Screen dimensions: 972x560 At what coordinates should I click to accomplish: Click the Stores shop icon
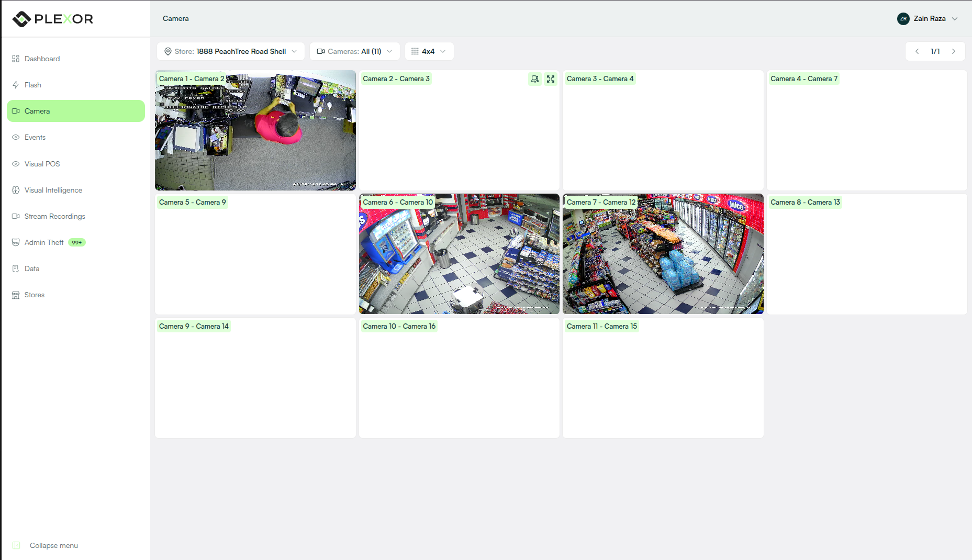(x=16, y=295)
